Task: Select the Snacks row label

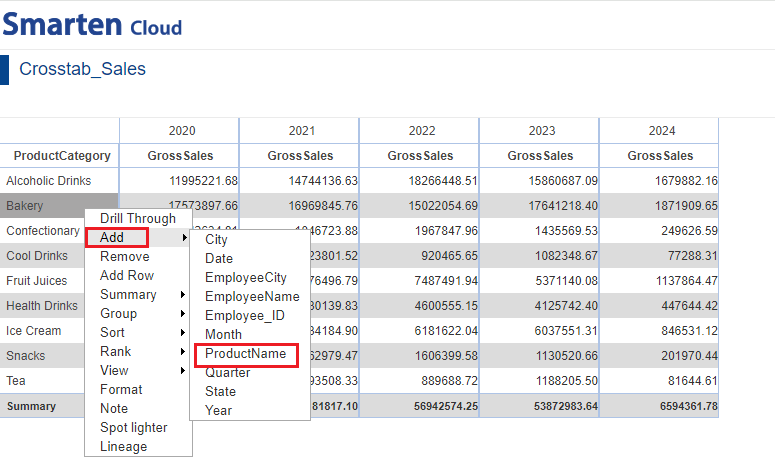Action: click(26, 356)
